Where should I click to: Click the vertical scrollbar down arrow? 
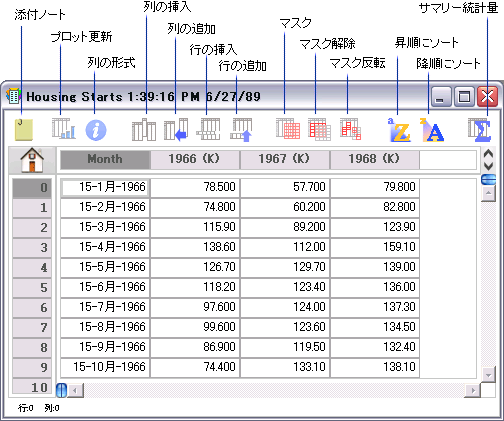pos(488,375)
